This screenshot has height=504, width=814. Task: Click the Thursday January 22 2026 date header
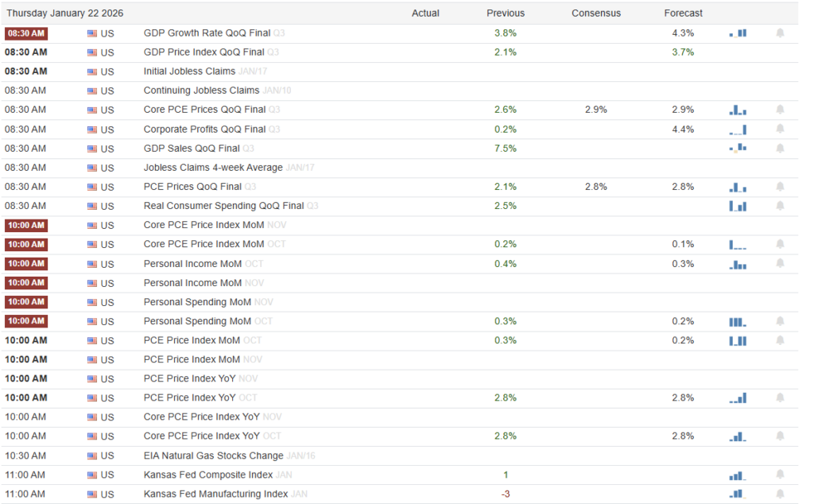tap(65, 14)
